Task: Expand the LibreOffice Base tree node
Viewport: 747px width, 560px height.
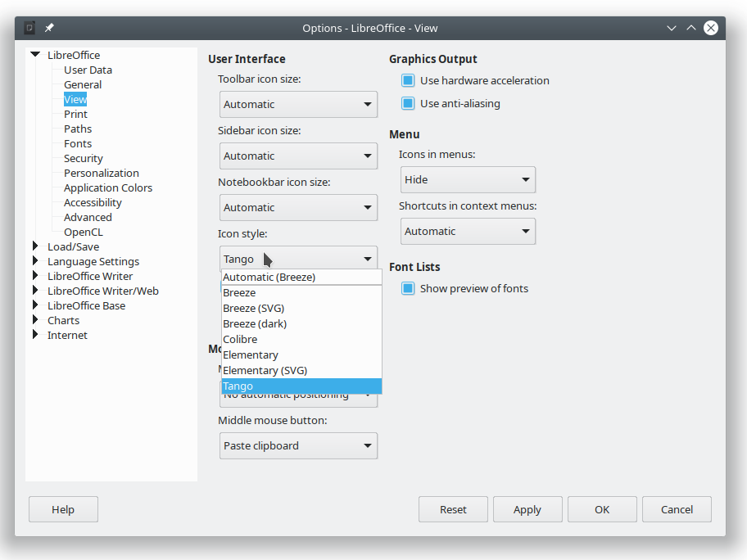Action: [35, 305]
